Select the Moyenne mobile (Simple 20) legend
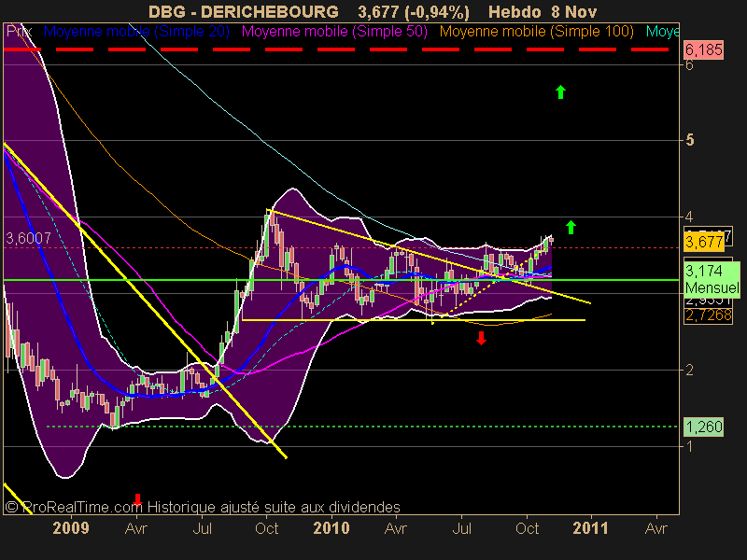 pyautogui.click(x=136, y=32)
